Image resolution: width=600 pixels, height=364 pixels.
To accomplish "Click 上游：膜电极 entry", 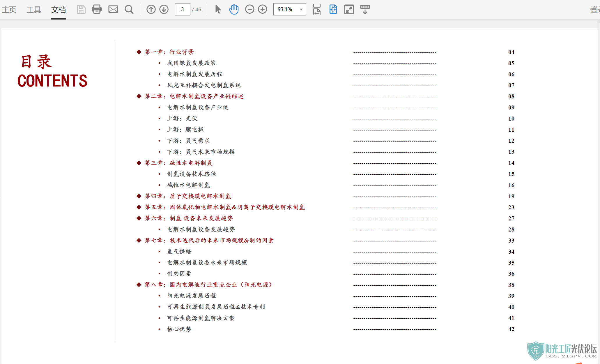I will point(185,130).
